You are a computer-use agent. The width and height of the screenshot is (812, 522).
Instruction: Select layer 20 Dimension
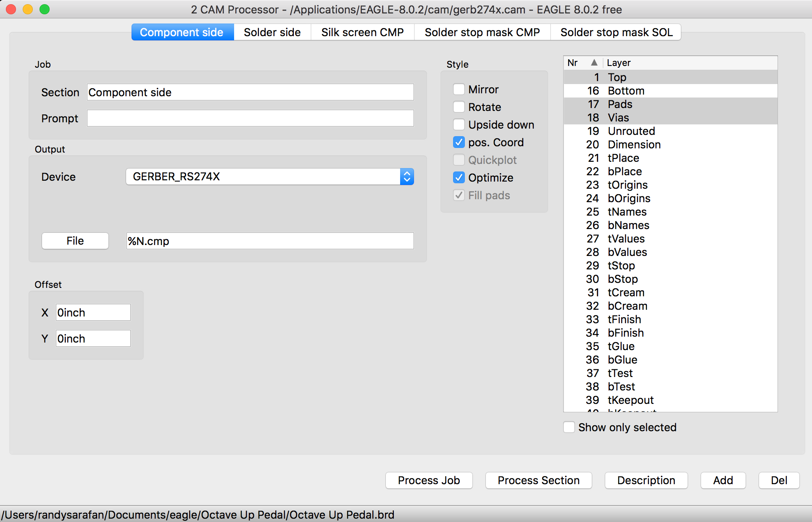634,145
